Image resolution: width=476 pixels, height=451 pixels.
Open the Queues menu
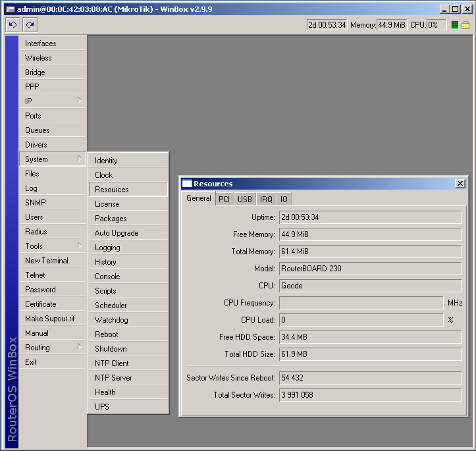pos(53,130)
